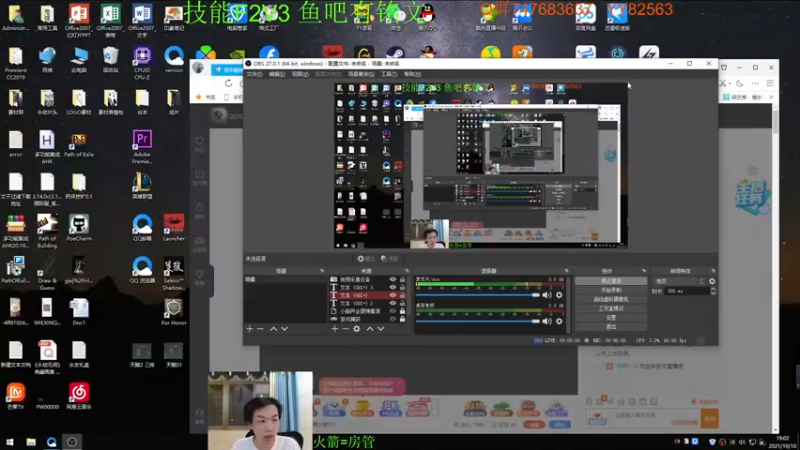Image resolution: width=800 pixels, height=450 pixels.
Task: Switch to OBS from the taskbar
Action: [72, 442]
